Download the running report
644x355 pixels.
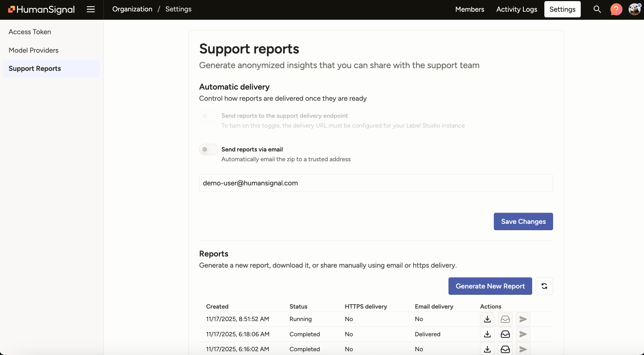[487, 319]
